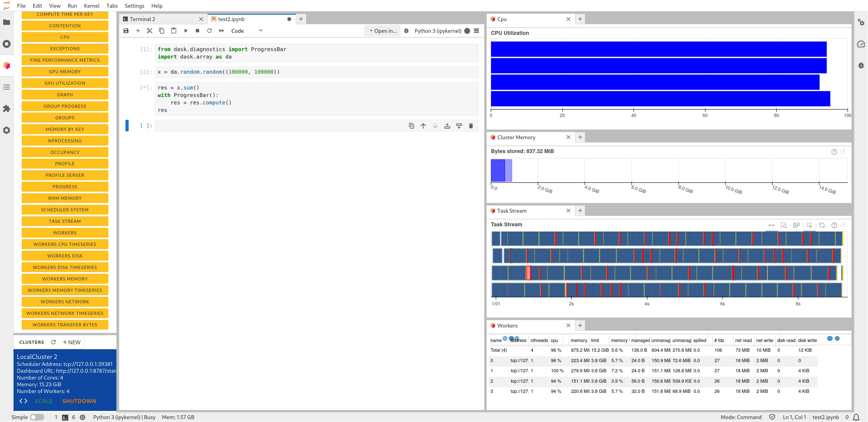Open notifications bell in status bar
Image resolution: width=868 pixels, height=422 pixels.
click(856, 417)
